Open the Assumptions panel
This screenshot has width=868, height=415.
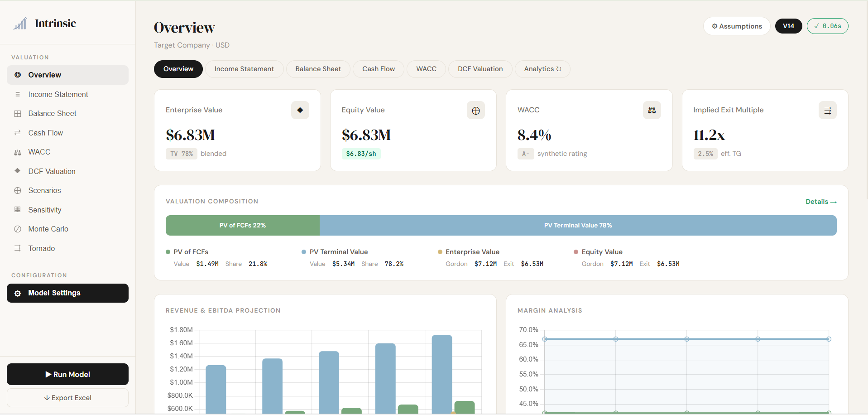pos(737,26)
